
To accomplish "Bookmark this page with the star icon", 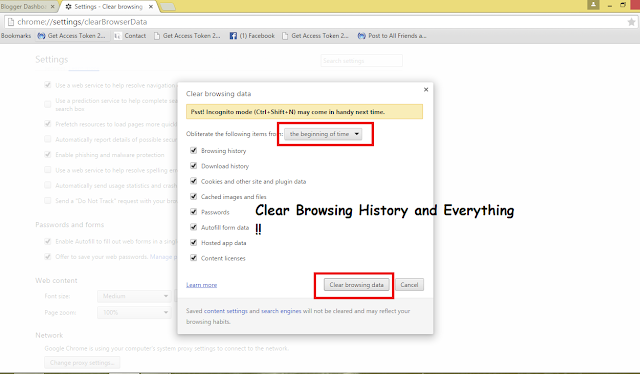I will pos(631,22).
